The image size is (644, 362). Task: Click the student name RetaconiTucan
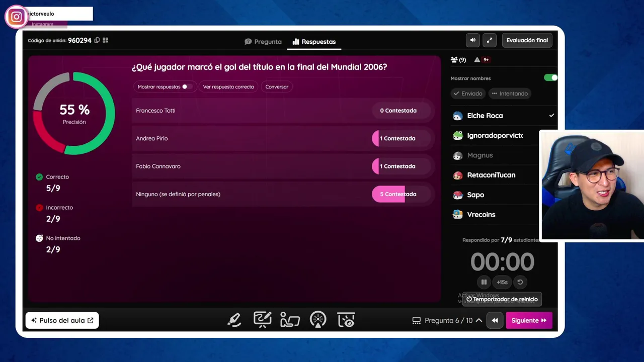[x=491, y=175]
